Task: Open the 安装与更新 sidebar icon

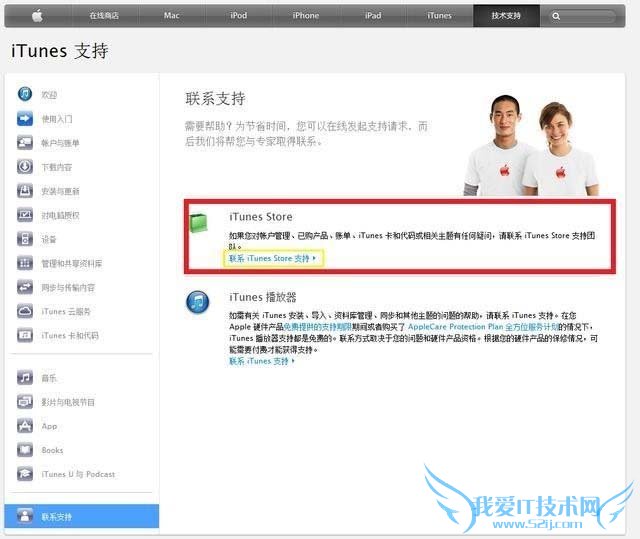Action: [25, 191]
